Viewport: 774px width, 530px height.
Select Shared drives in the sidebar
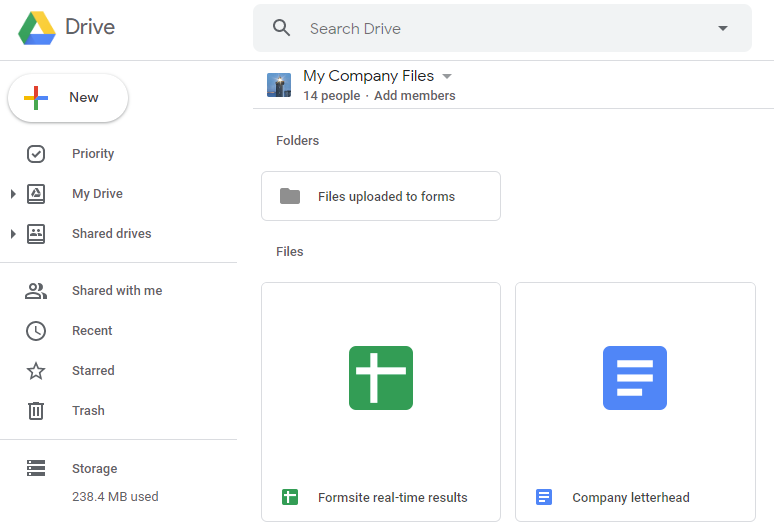(x=111, y=234)
